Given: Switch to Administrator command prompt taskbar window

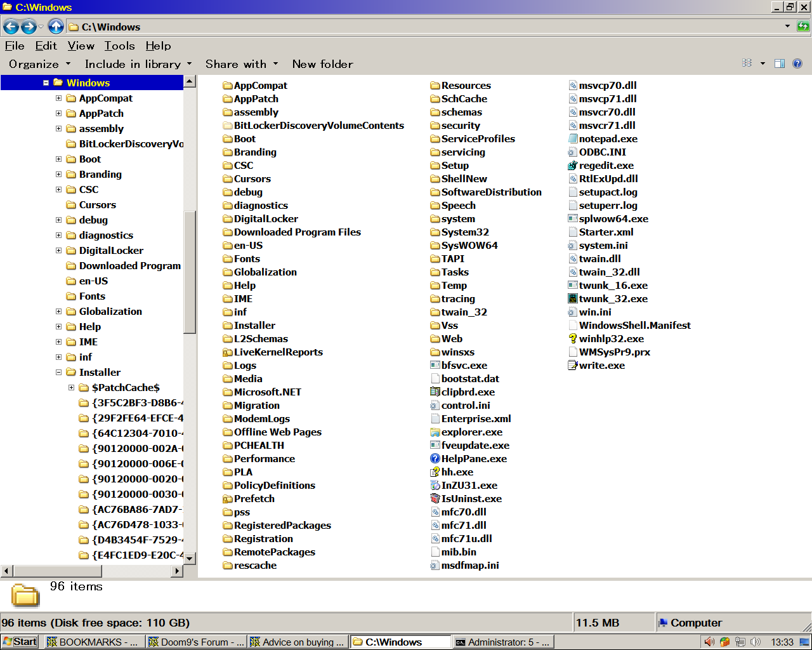Looking at the screenshot, I should (x=504, y=642).
